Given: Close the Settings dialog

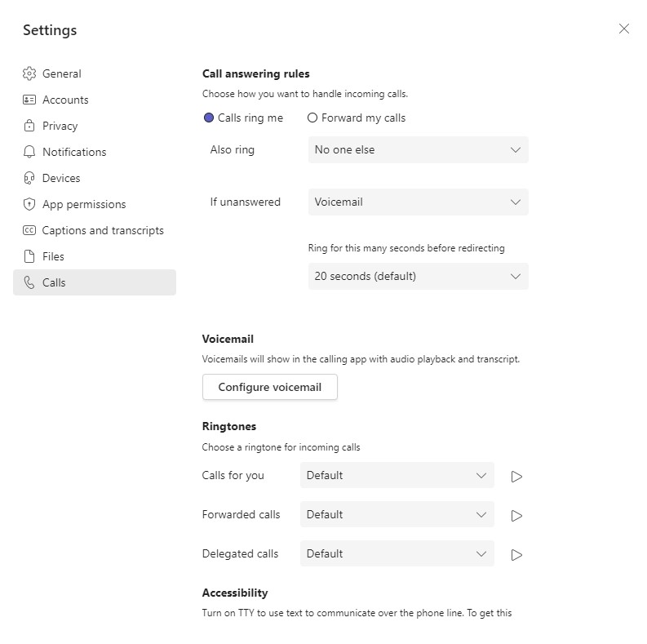Looking at the screenshot, I should [x=624, y=29].
